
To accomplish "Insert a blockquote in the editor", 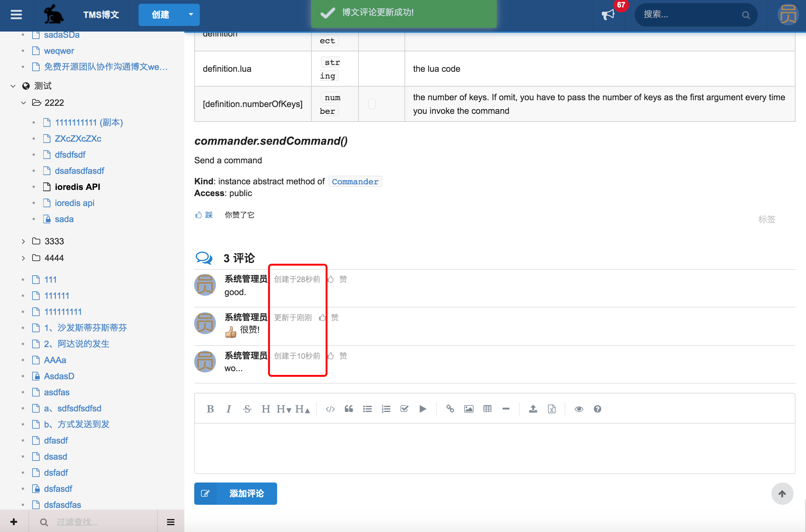I will [349, 409].
